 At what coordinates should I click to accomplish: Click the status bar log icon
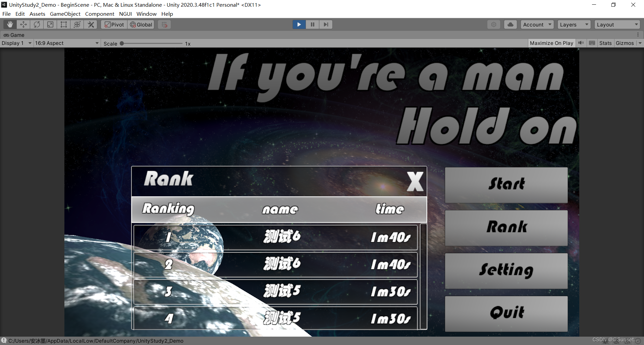pos(4,341)
